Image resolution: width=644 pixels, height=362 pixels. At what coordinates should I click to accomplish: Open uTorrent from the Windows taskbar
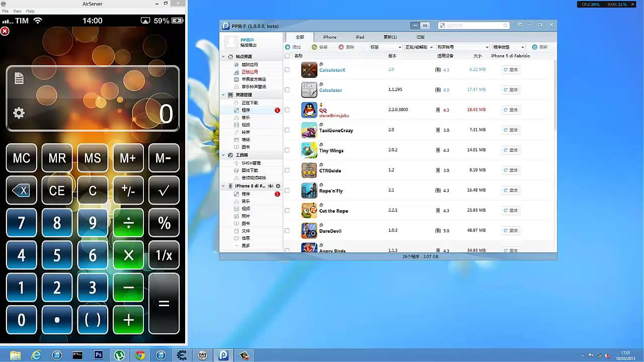[x=120, y=355]
